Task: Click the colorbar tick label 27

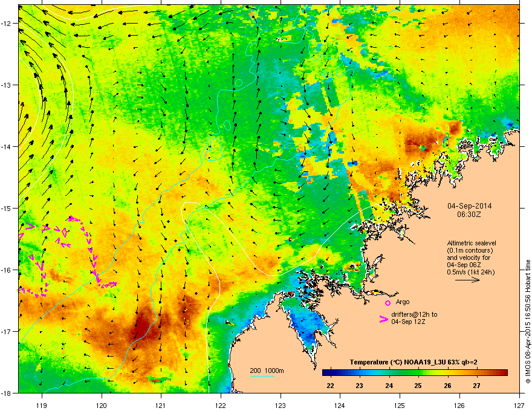Action: (477, 386)
